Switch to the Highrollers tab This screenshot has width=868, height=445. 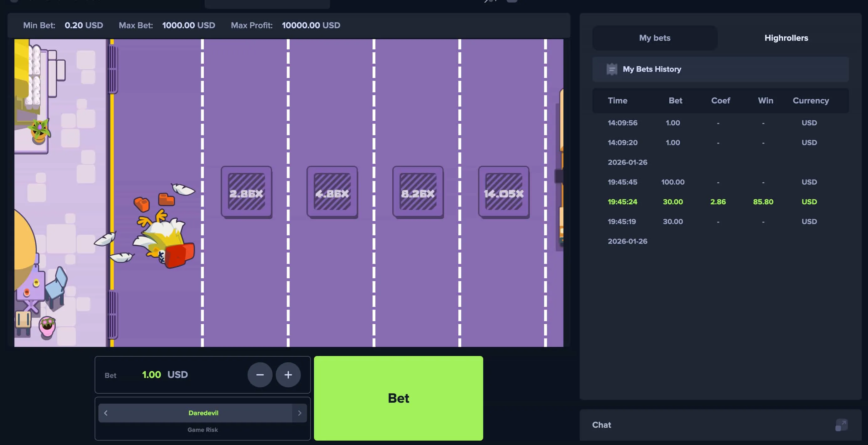pyautogui.click(x=786, y=38)
